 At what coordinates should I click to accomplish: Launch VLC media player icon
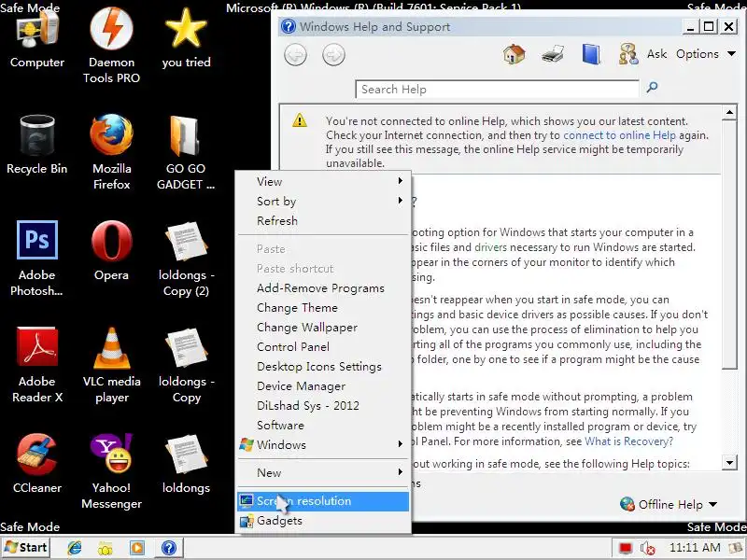click(x=111, y=365)
